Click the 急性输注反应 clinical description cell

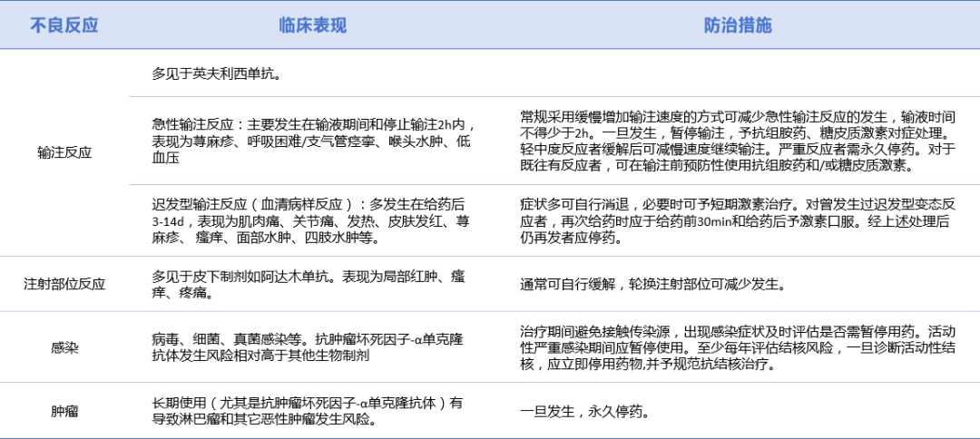point(314,141)
